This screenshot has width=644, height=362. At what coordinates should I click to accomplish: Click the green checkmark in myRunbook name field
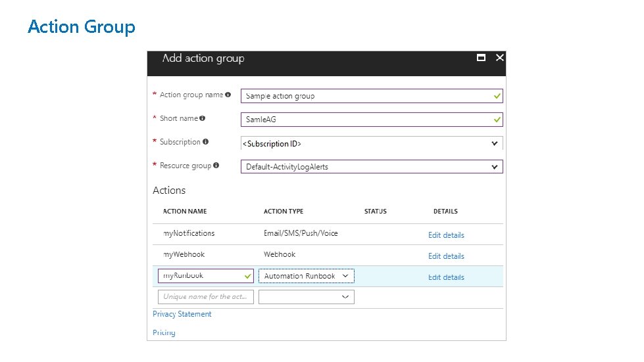click(247, 277)
